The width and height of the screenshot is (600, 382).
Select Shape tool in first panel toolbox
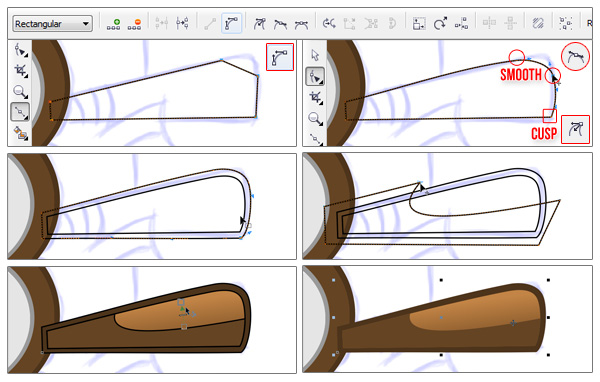pos(20,51)
